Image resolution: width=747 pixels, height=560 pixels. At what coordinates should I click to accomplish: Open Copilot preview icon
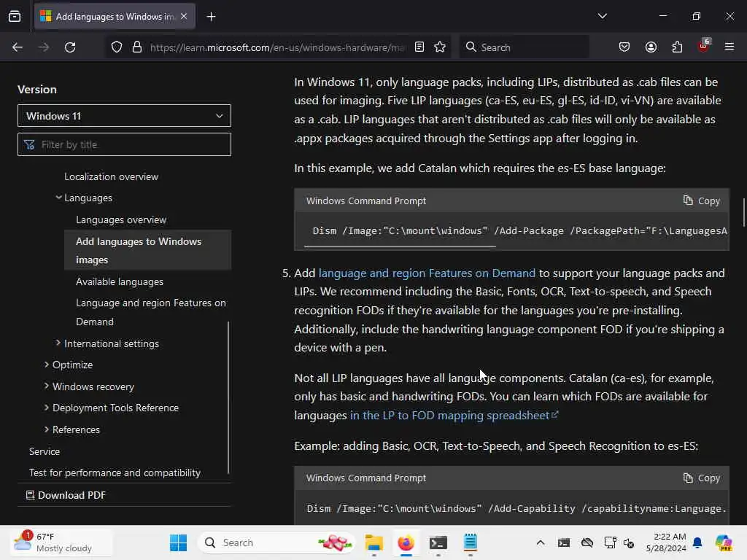click(x=724, y=542)
